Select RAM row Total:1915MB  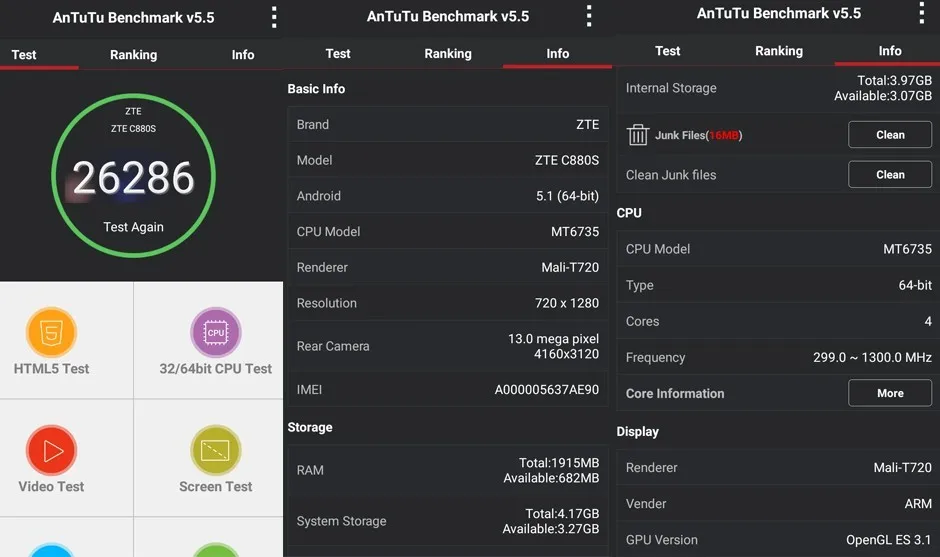448,470
